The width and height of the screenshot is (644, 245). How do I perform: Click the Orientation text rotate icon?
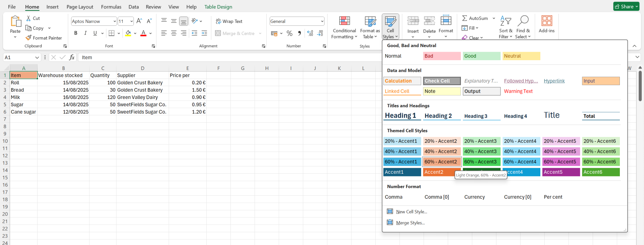195,21
